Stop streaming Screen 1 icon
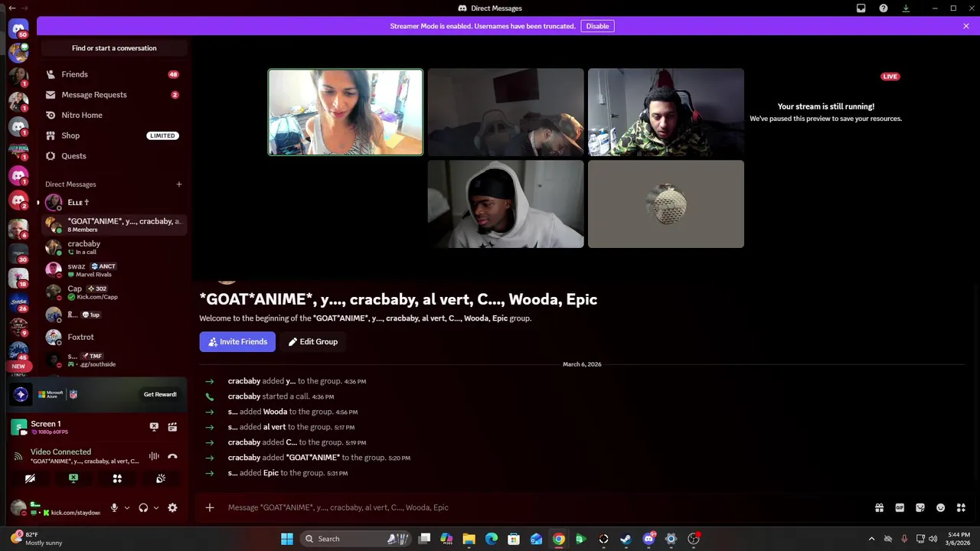The height and width of the screenshot is (551, 980). [154, 427]
